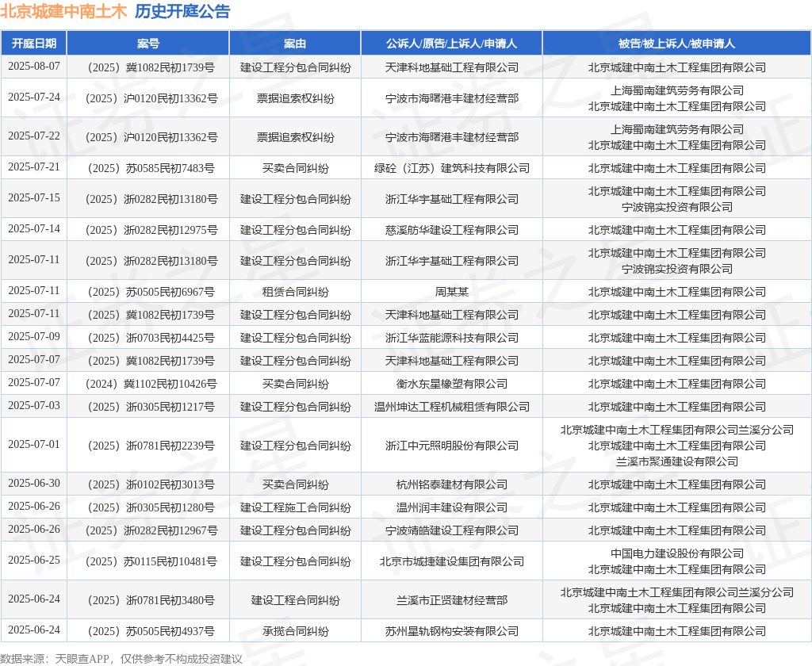The height and width of the screenshot is (666, 812).
Task: Click the case number in the 2025-08-07 row
Action: [151, 68]
